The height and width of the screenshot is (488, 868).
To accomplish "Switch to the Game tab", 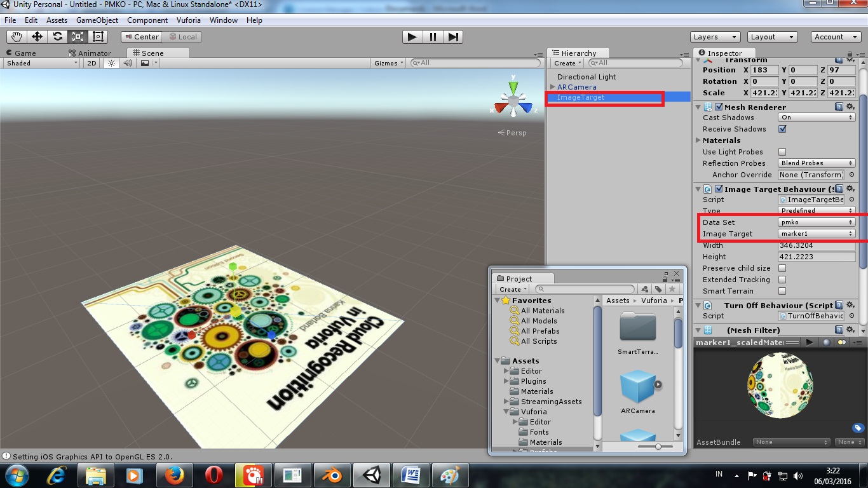I will tap(20, 53).
